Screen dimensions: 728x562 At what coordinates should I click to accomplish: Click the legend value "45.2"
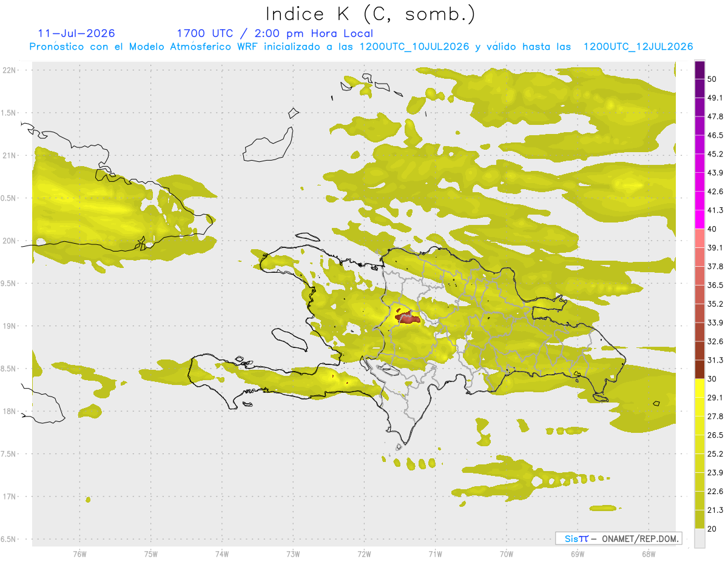click(x=715, y=154)
